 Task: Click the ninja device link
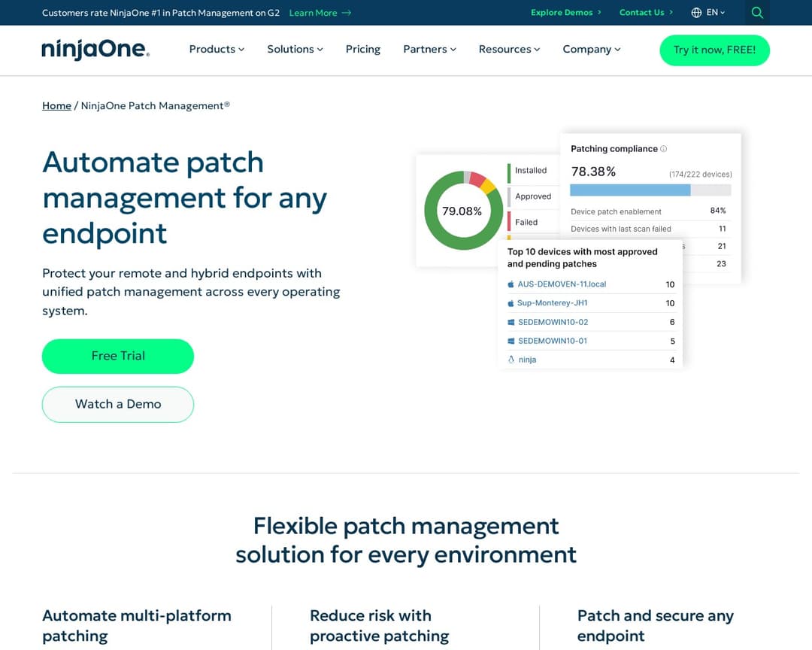(527, 360)
